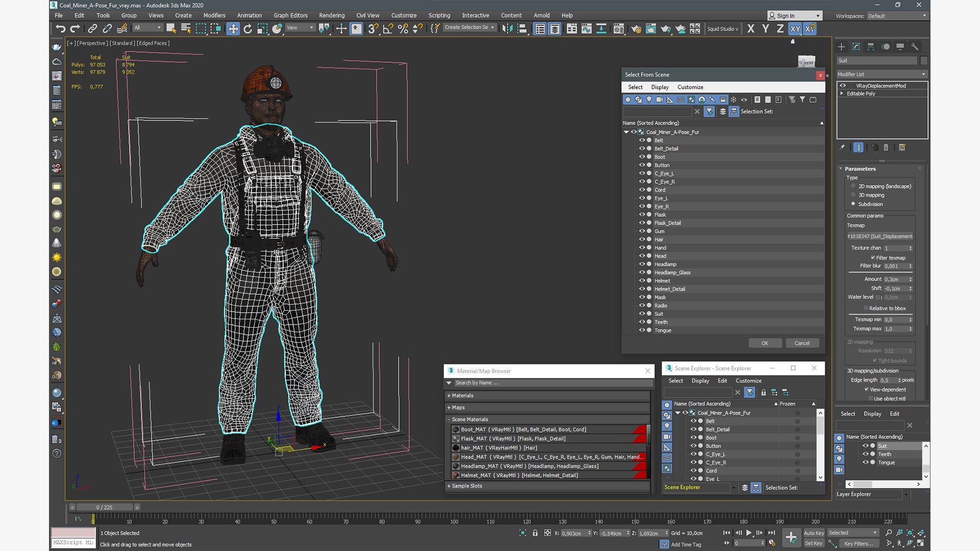
Task: Restrict transform to Z axis
Action: point(780,29)
